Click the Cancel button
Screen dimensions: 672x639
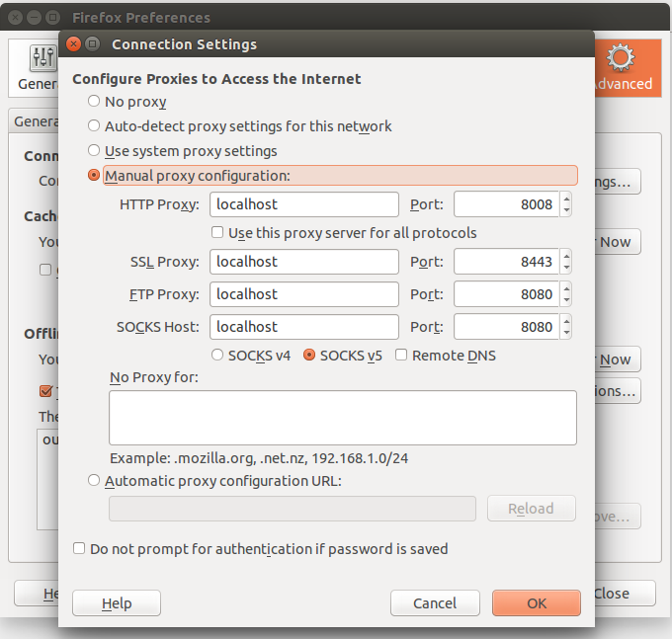pos(435,603)
